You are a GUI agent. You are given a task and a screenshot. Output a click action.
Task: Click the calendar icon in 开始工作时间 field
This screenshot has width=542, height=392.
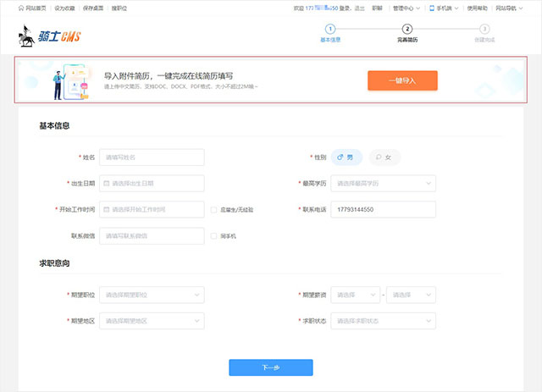[x=107, y=209]
